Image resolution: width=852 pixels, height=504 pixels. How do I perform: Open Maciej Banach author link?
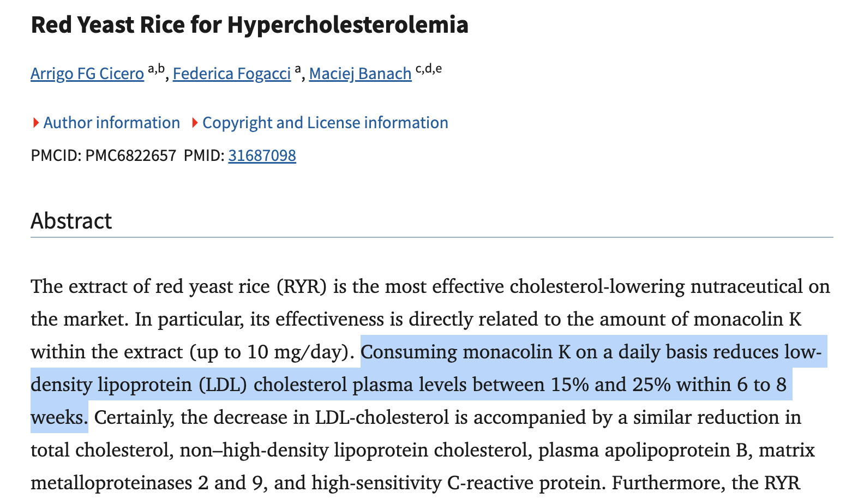click(x=360, y=74)
